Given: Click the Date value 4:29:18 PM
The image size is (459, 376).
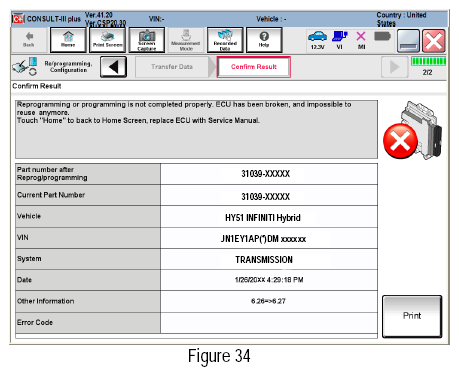Looking at the screenshot, I should click(x=269, y=280).
